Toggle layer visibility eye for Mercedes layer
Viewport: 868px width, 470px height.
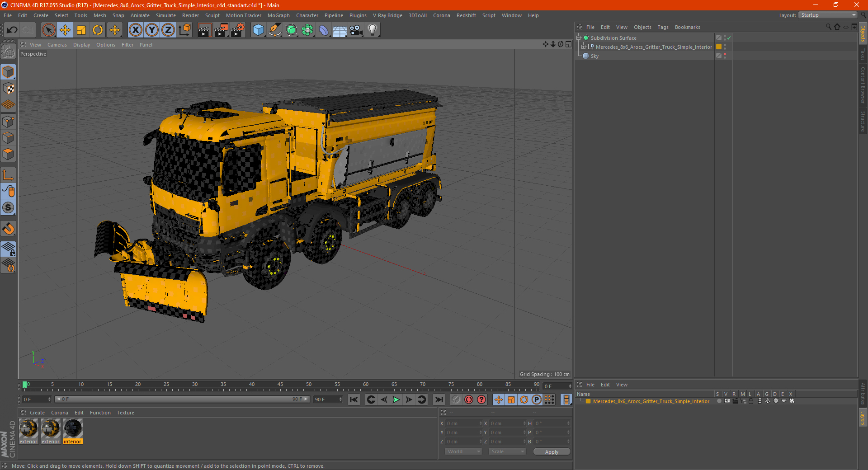(727, 401)
